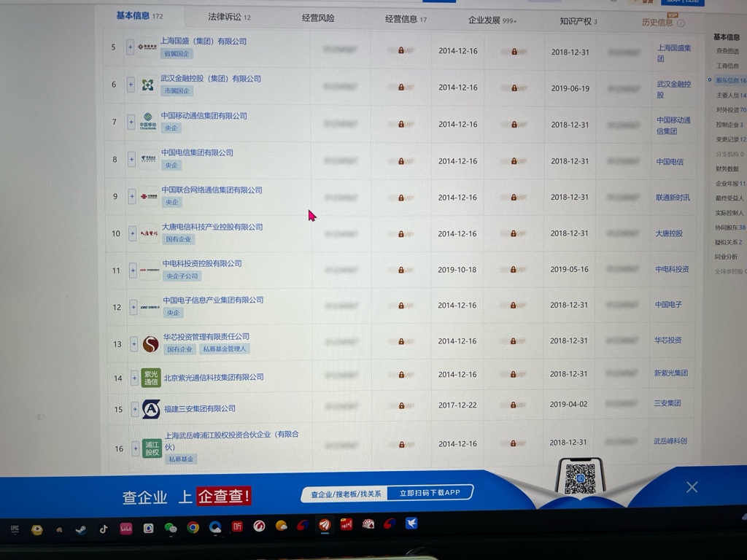Image resolution: width=747 pixels, height=560 pixels.
Task: Click 立即扫码下载APP button
Action: (430, 493)
